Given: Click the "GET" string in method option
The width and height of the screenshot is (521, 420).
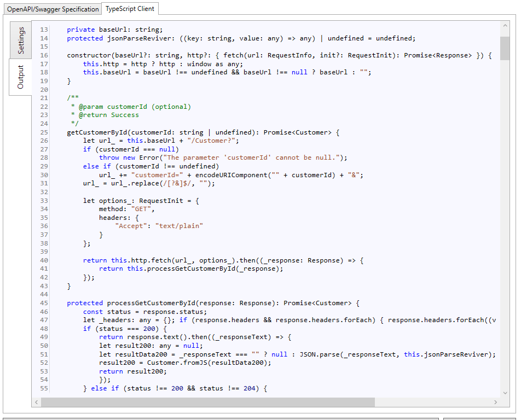Looking at the screenshot, I should (142, 209).
